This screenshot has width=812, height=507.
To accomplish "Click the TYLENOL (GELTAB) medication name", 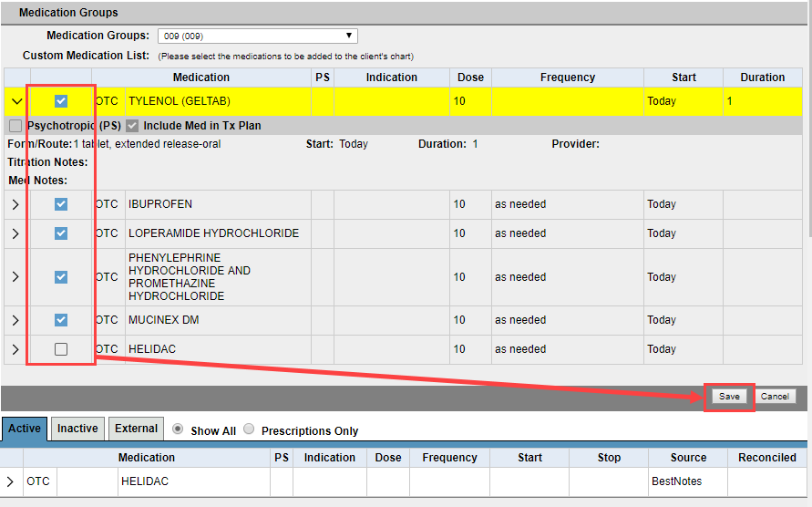I will click(x=180, y=101).
